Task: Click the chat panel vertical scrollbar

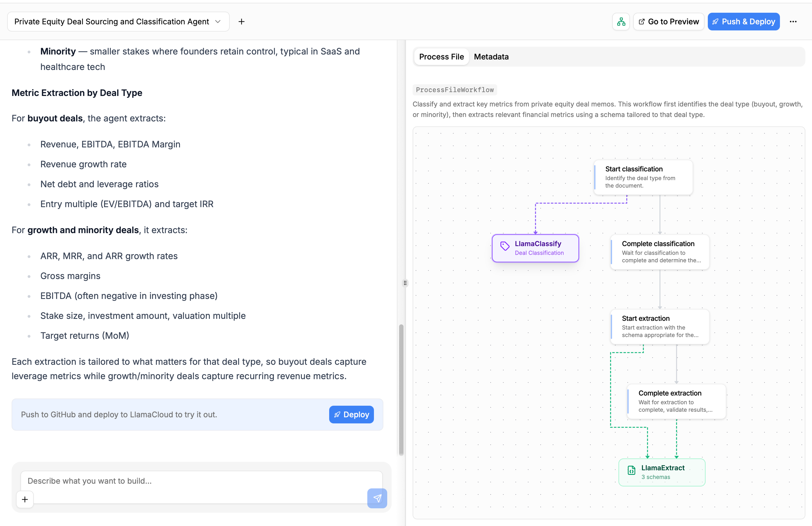Action: (x=401, y=389)
